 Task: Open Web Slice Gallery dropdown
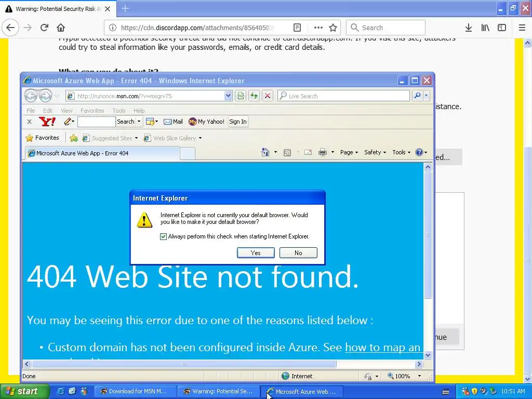click(x=173, y=138)
